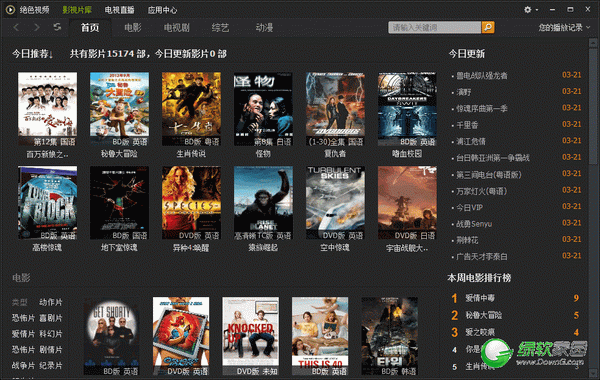Filter by 科幻片 genre

[x=51, y=334]
